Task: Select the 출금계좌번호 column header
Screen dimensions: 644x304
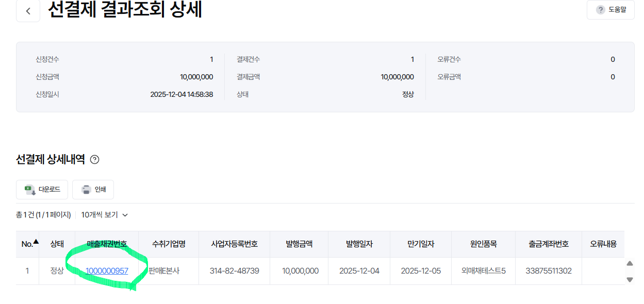Action: [x=549, y=244]
